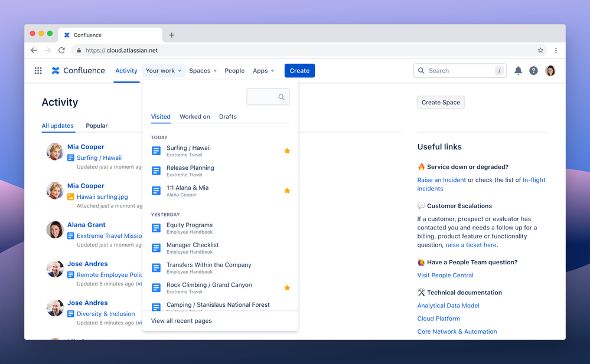Image resolution: width=590 pixels, height=364 pixels.
Task: Click the magnifier icon in dropdown filter
Action: 281,97
